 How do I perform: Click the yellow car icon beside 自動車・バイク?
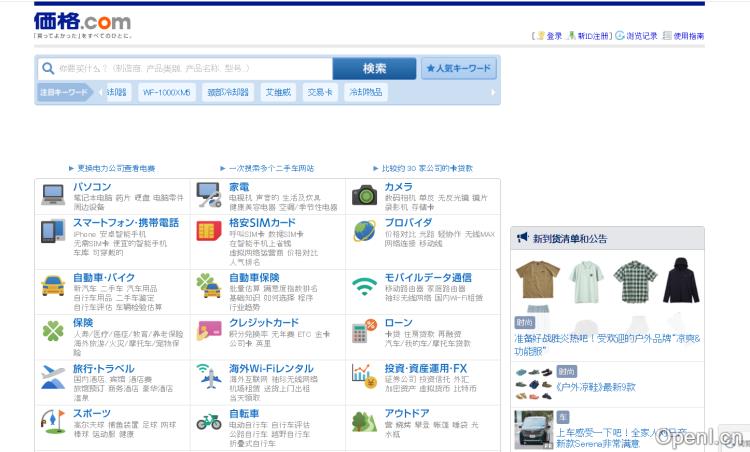click(53, 286)
